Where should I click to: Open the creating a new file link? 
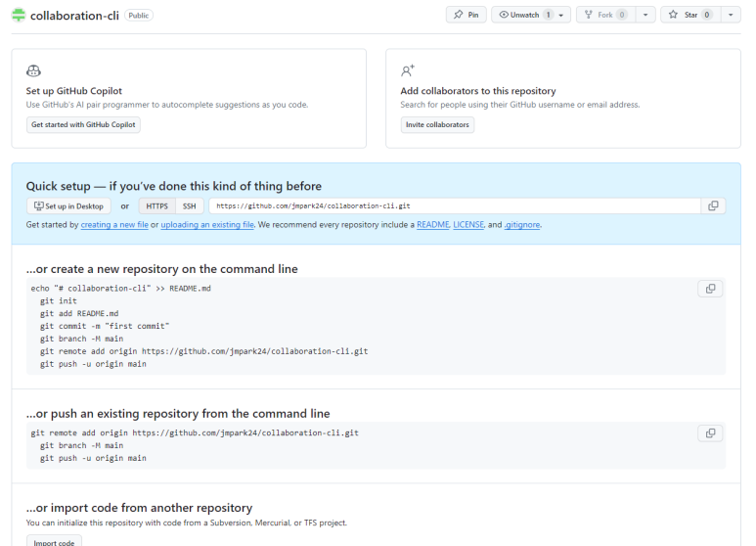[114, 225]
